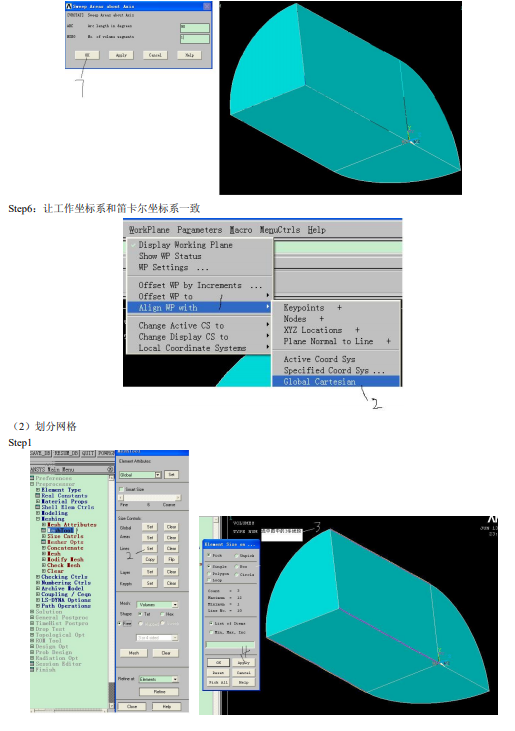
Task: Select the Box picking radio button
Action: pyautogui.click(x=237, y=566)
